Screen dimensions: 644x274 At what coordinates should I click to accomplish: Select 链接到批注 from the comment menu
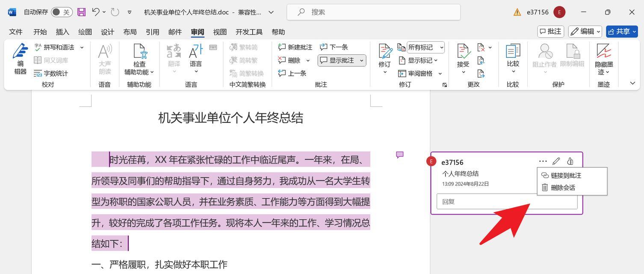click(572, 175)
